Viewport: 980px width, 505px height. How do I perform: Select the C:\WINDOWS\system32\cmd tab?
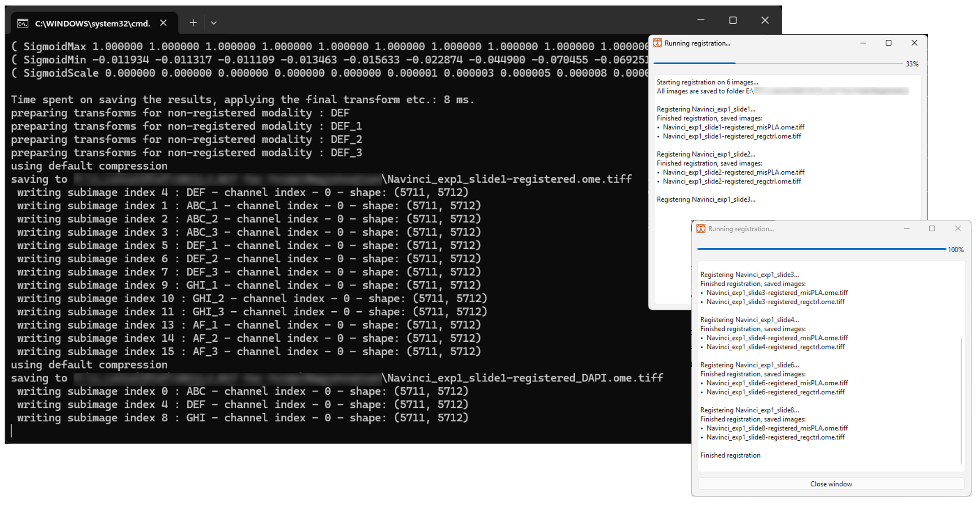(92, 24)
